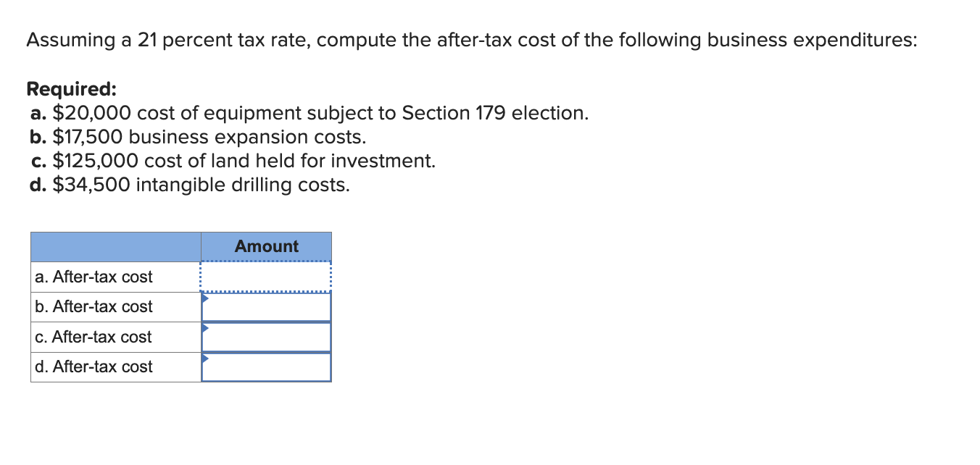
Task: Click the 'Section 179 election' phrase
Action: [494, 113]
